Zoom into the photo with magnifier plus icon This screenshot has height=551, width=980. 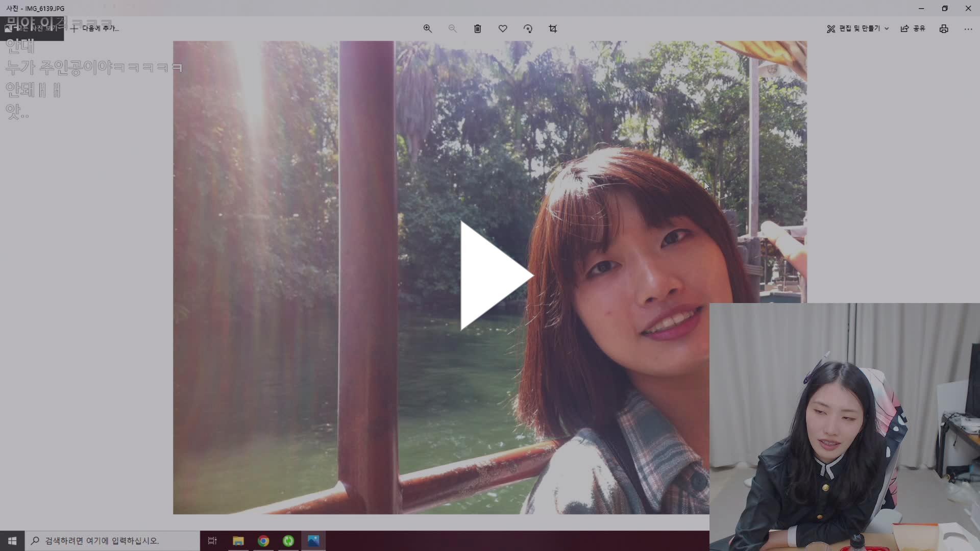coord(428,29)
